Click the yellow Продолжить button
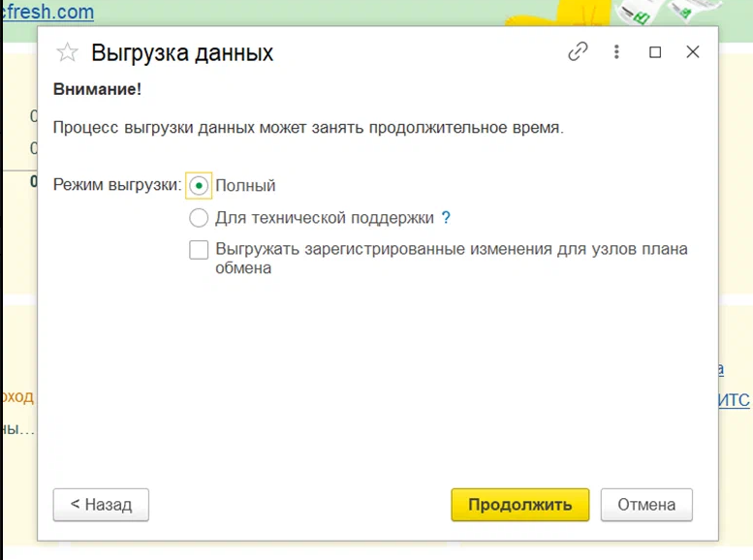The width and height of the screenshot is (753, 560). coord(520,505)
